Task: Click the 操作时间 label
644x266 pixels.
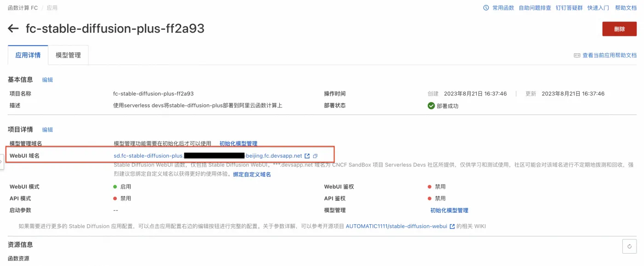Action: (x=335, y=94)
